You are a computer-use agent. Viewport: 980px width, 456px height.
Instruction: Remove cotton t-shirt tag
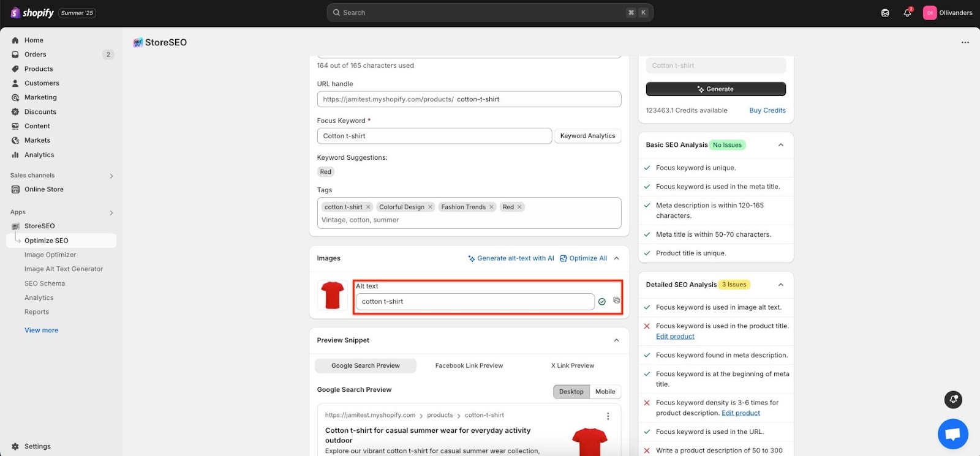[368, 207]
